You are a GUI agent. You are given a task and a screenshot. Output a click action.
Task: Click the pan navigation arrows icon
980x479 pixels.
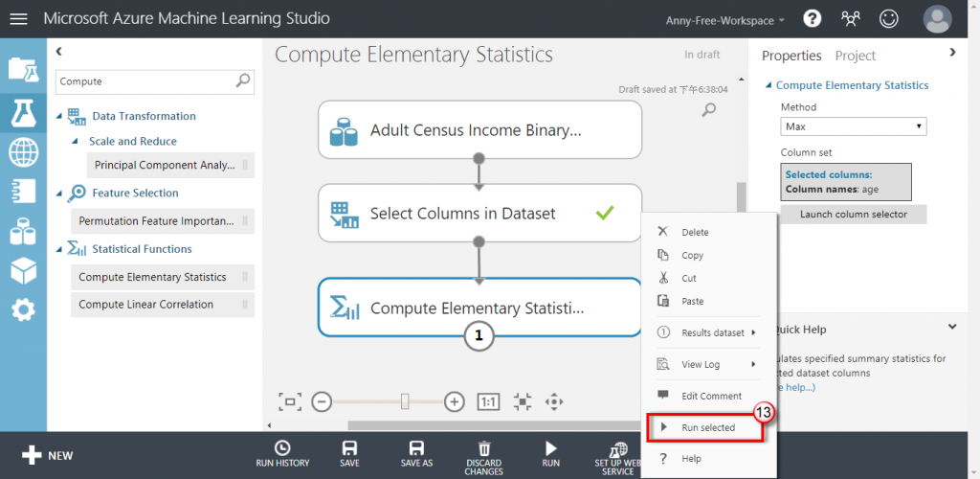[x=554, y=401]
